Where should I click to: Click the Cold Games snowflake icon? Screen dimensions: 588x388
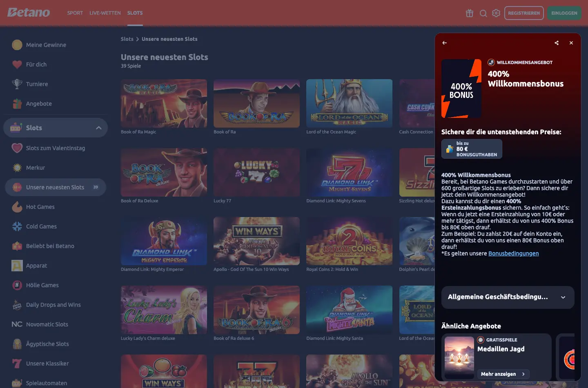(x=17, y=226)
